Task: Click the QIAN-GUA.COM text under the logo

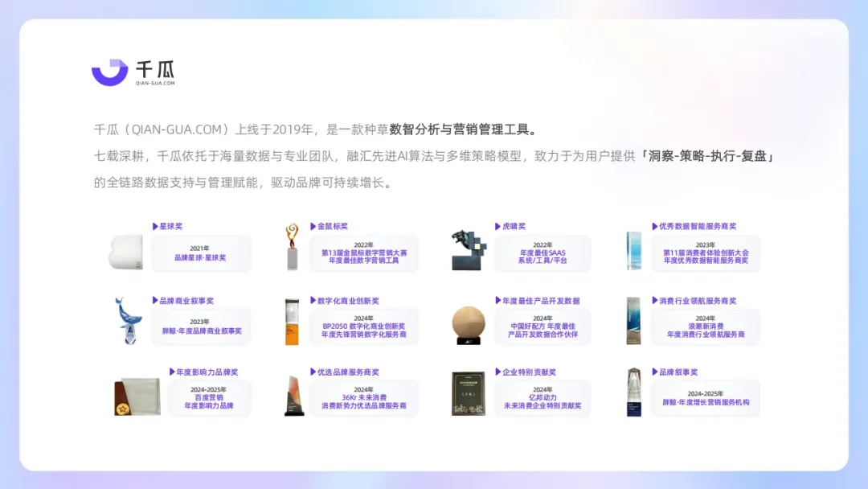Action: tap(155, 83)
